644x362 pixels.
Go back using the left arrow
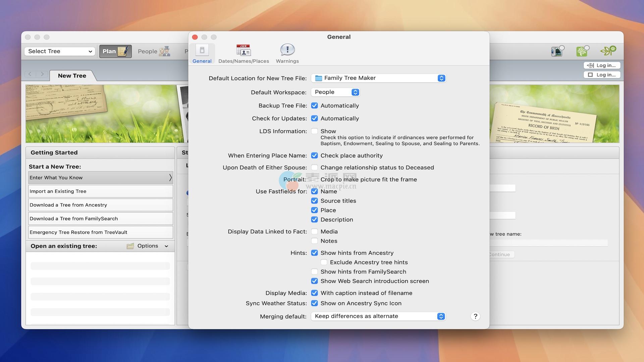click(x=30, y=74)
